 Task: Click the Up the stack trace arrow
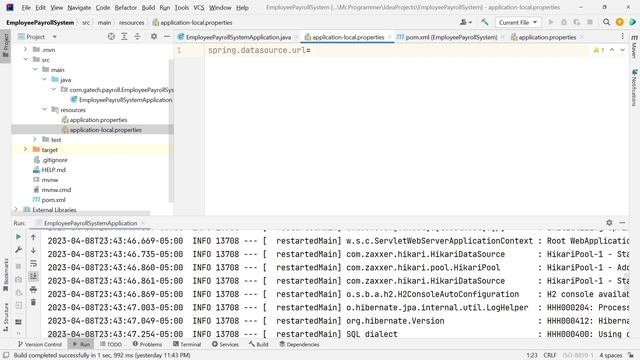click(x=33, y=237)
